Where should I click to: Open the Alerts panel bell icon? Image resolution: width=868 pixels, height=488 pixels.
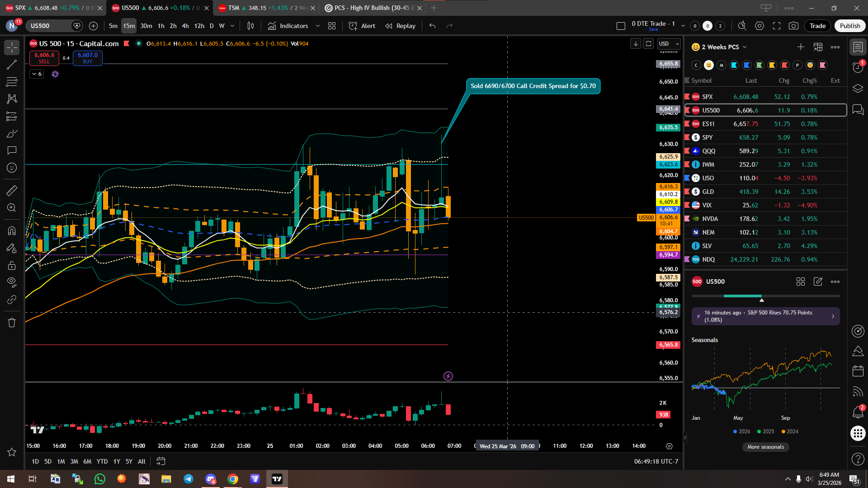(858, 412)
